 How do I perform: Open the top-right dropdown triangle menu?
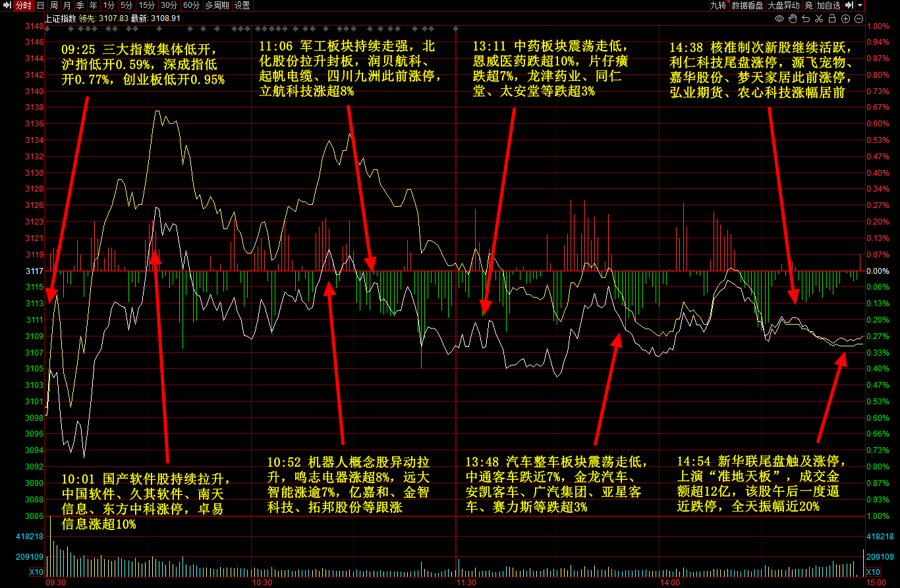[860, 5]
